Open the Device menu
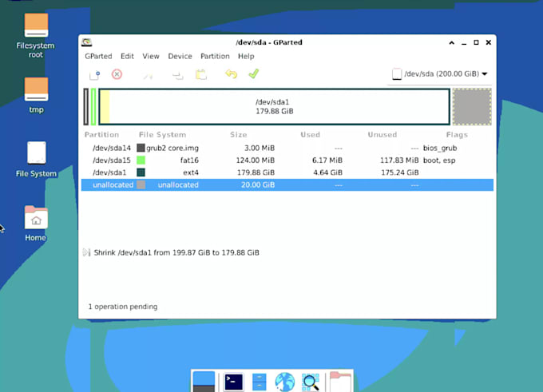 pyautogui.click(x=180, y=57)
